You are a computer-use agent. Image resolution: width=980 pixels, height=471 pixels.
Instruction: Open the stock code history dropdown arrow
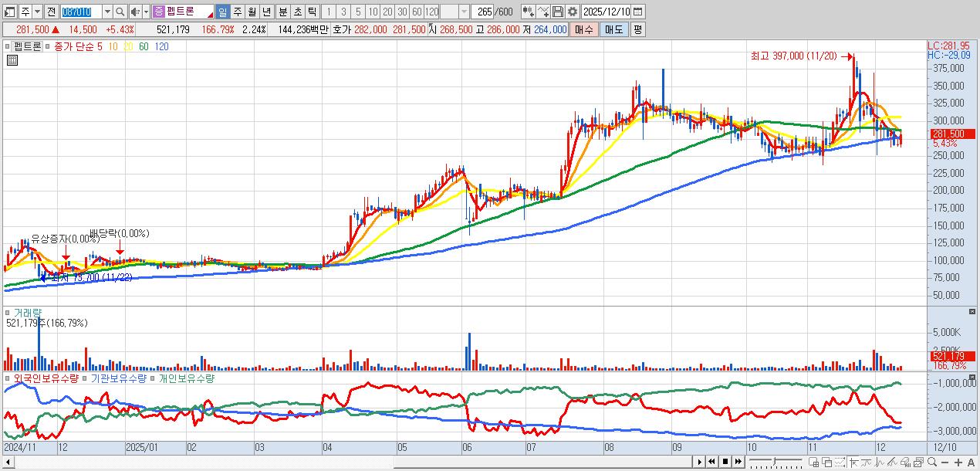[107, 12]
